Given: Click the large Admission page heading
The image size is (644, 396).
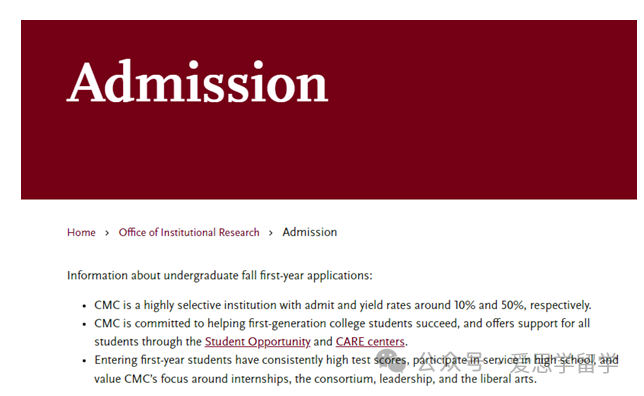Looking at the screenshot, I should (198, 82).
